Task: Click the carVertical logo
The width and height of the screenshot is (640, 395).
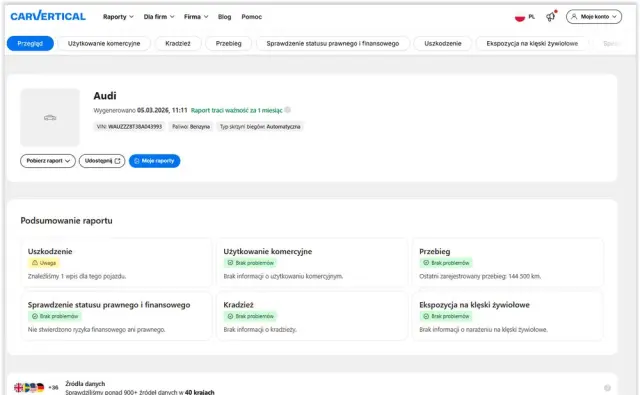Action: 48,16
